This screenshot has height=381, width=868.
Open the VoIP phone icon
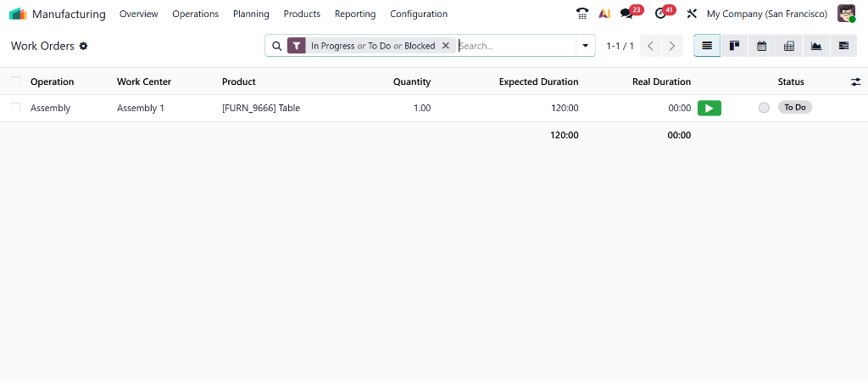581,14
